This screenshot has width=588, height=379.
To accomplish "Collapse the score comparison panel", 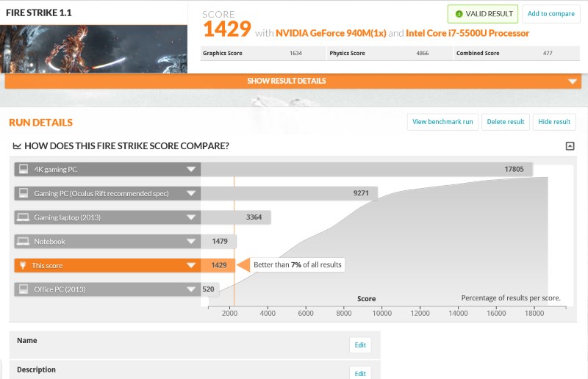I will point(570,146).
